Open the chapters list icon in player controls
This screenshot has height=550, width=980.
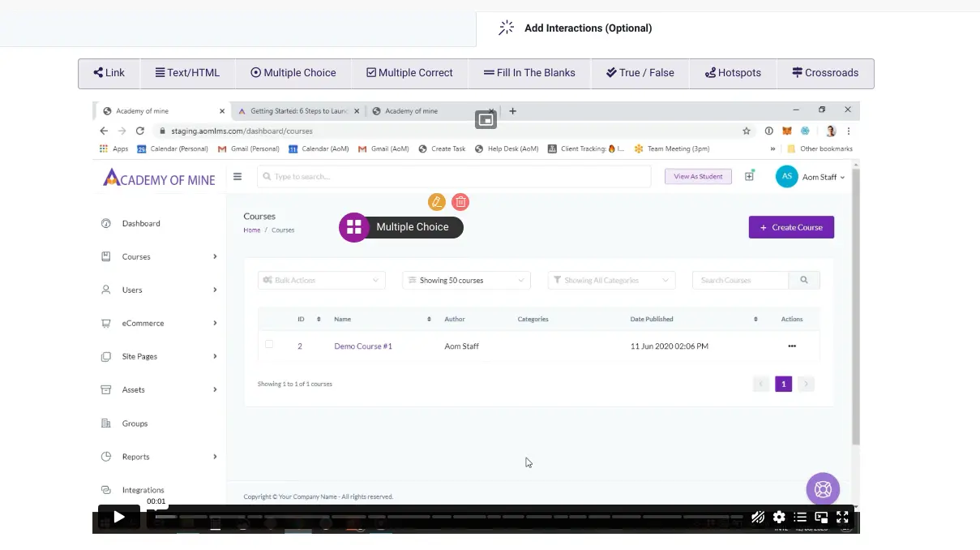[799, 517]
